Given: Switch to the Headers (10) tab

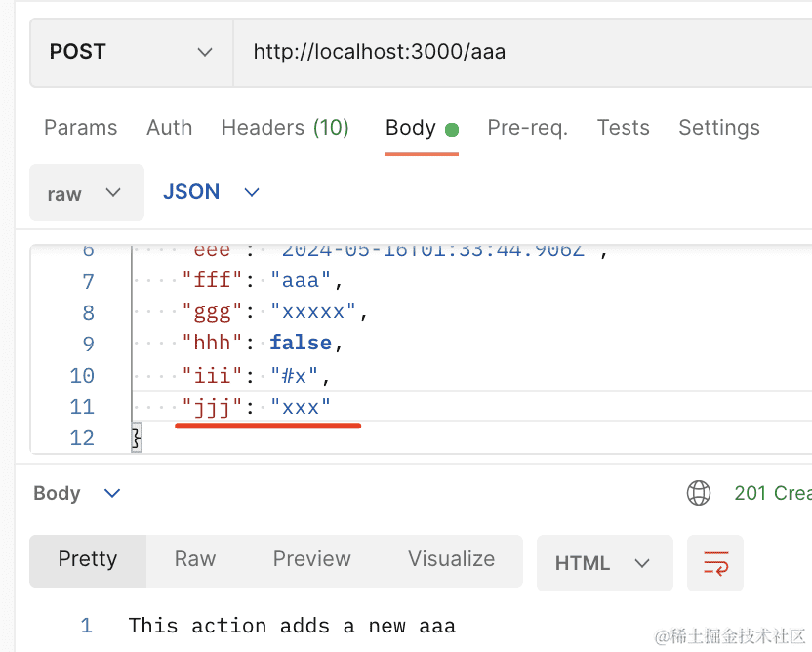Looking at the screenshot, I should (x=285, y=128).
